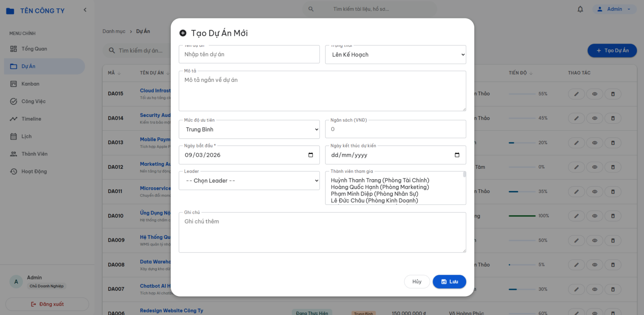The height and width of the screenshot is (315, 644).
Task: Click the magnifier icon in top search bar
Action: click(311, 9)
